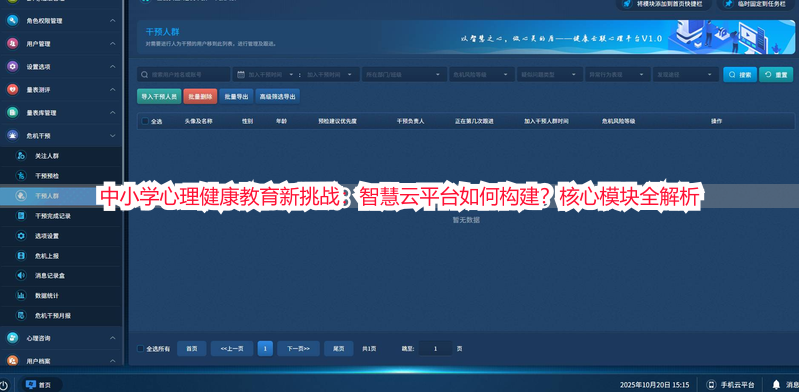The height and width of the screenshot is (392, 799).
Task: Click the 危机干预月报 report icon
Action: (21, 316)
